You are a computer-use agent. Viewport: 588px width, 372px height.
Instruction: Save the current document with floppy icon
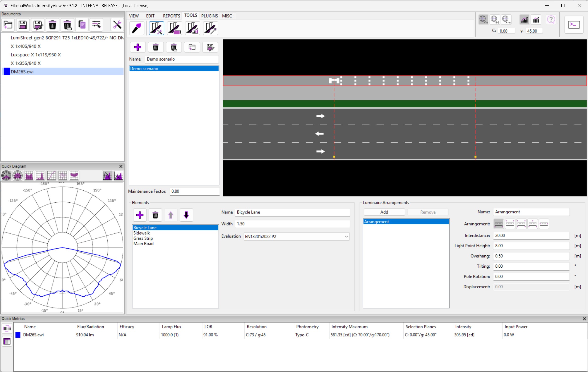[23, 25]
